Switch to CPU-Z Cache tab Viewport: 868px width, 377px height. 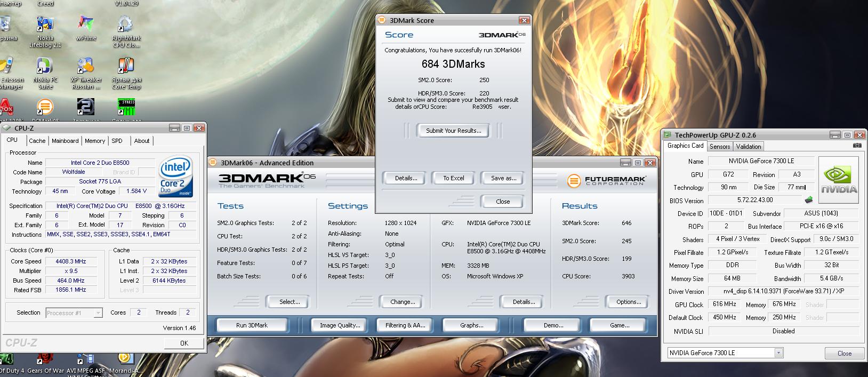coord(37,141)
